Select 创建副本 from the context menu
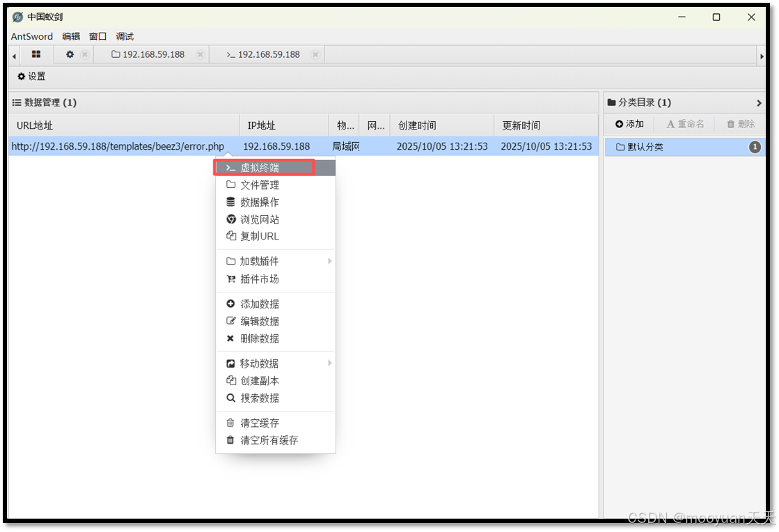Screen dimensions: 779x532 tap(276, 381)
